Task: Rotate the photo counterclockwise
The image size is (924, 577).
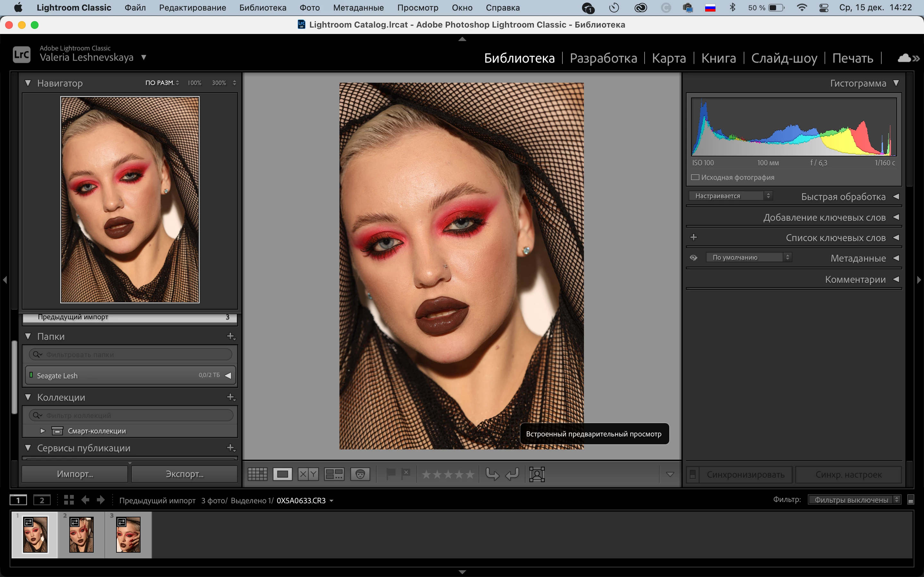Action: coord(492,474)
